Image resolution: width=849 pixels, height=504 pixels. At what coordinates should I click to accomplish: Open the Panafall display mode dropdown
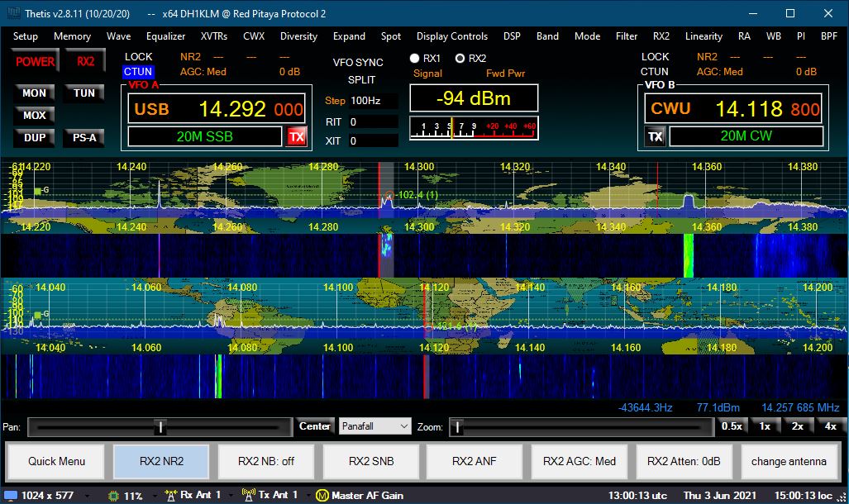374,426
